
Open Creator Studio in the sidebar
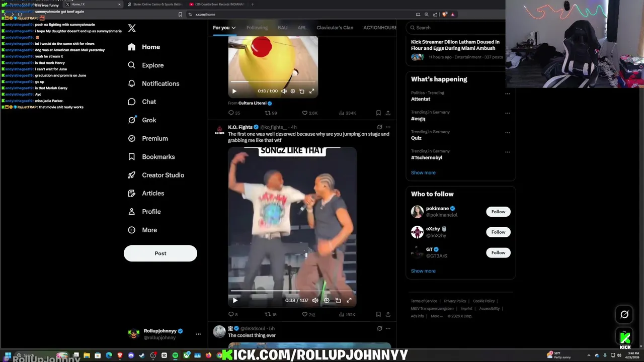(x=156, y=175)
